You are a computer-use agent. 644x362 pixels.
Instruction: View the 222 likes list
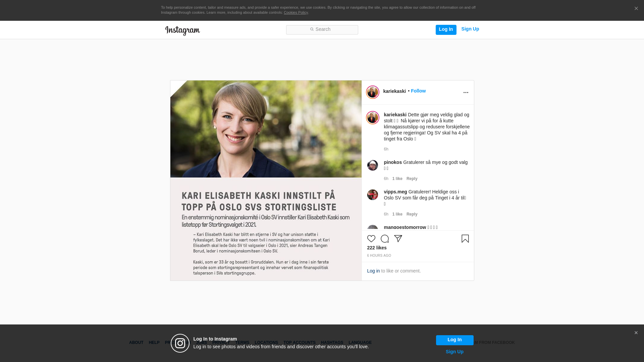click(377, 248)
